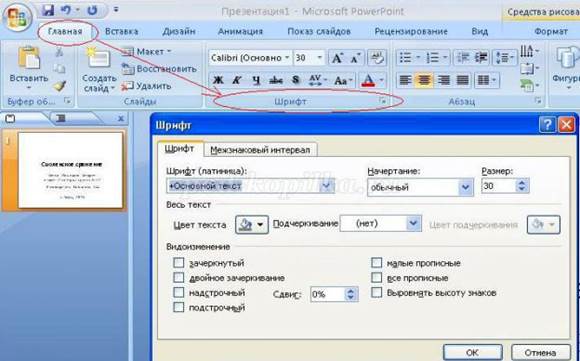
Task: Enable the зачеркнутый checkbox
Action: click(x=179, y=263)
